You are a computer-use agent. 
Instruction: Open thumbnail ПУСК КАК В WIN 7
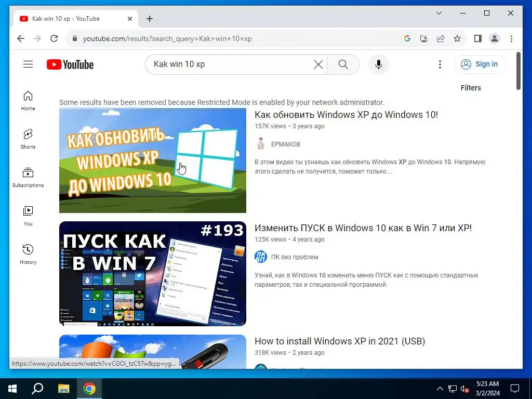[x=153, y=274]
